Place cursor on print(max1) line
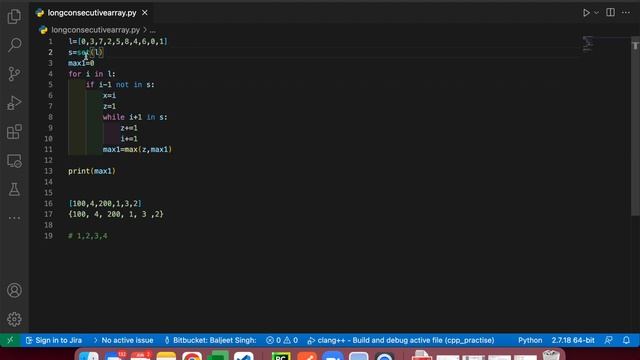This screenshot has width=640, height=360. point(92,171)
